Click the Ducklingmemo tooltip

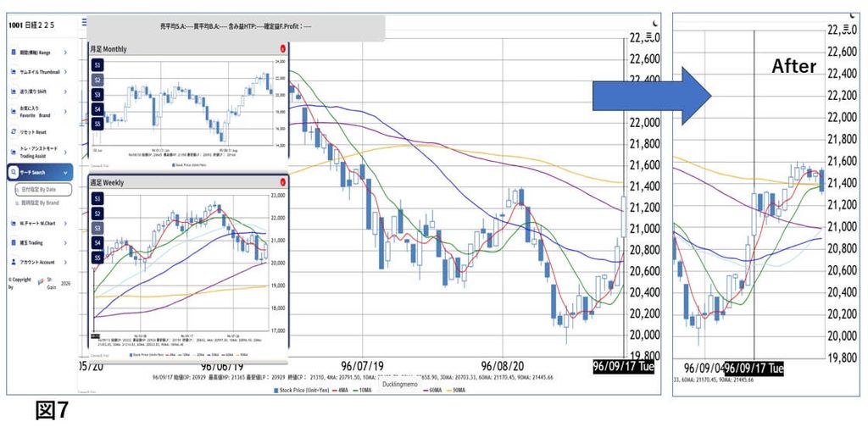click(401, 383)
